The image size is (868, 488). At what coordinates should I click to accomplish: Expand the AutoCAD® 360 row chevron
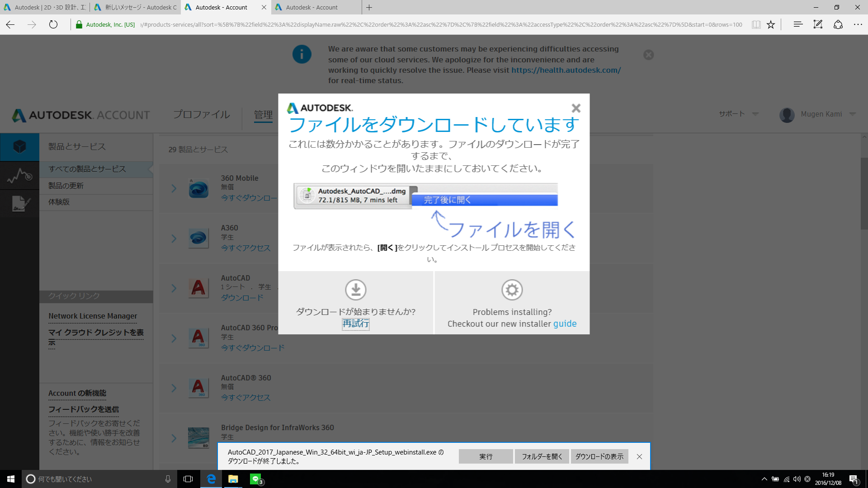click(174, 388)
